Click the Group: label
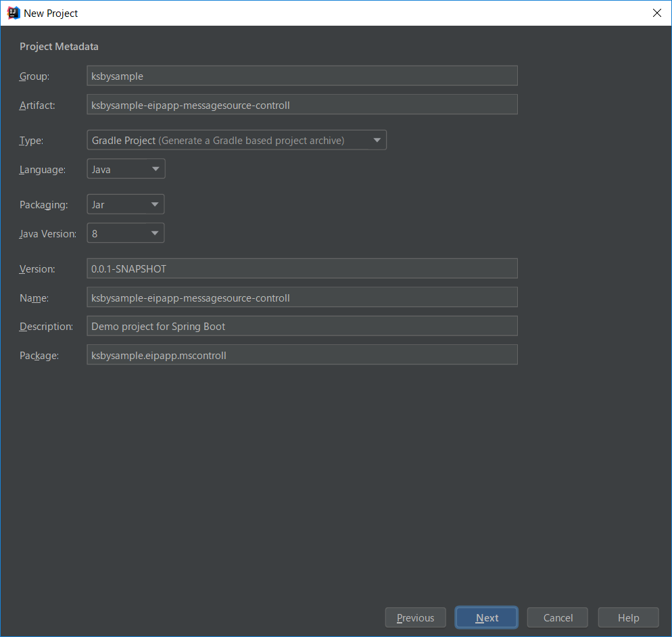This screenshot has width=672, height=637. [34, 76]
